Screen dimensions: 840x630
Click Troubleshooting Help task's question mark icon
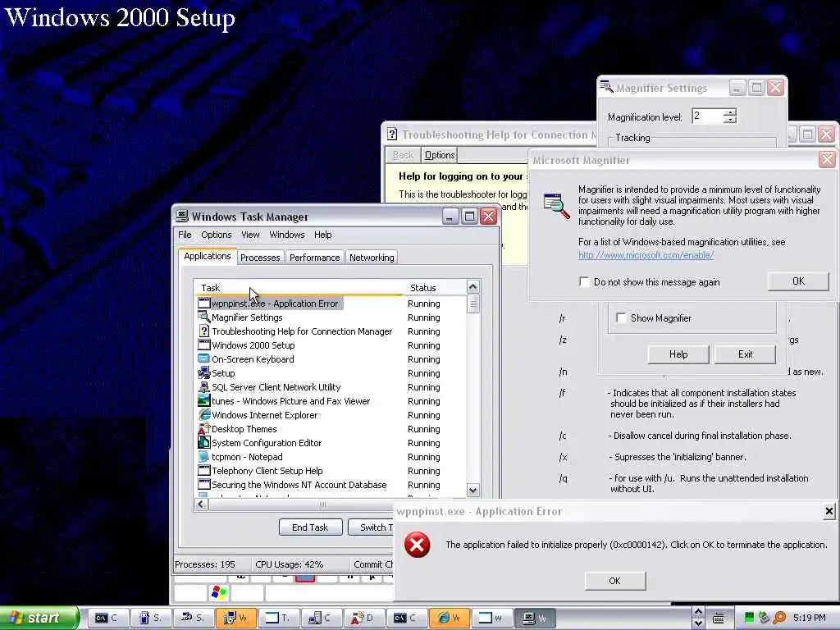204,331
